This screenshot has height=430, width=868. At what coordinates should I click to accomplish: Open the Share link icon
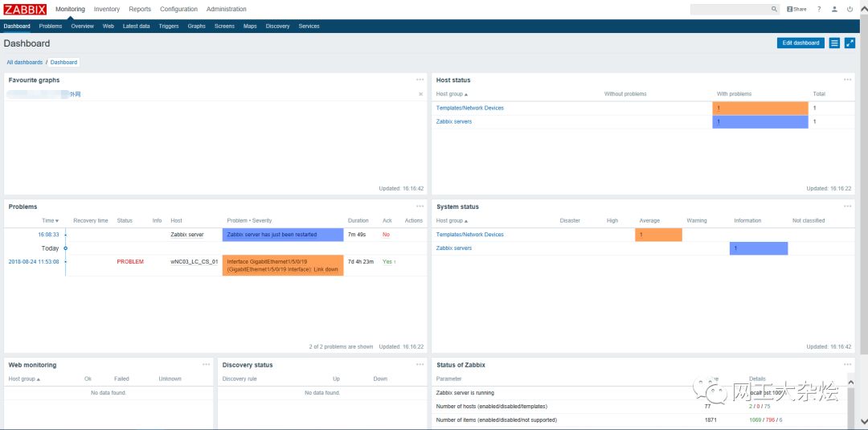(796, 10)
